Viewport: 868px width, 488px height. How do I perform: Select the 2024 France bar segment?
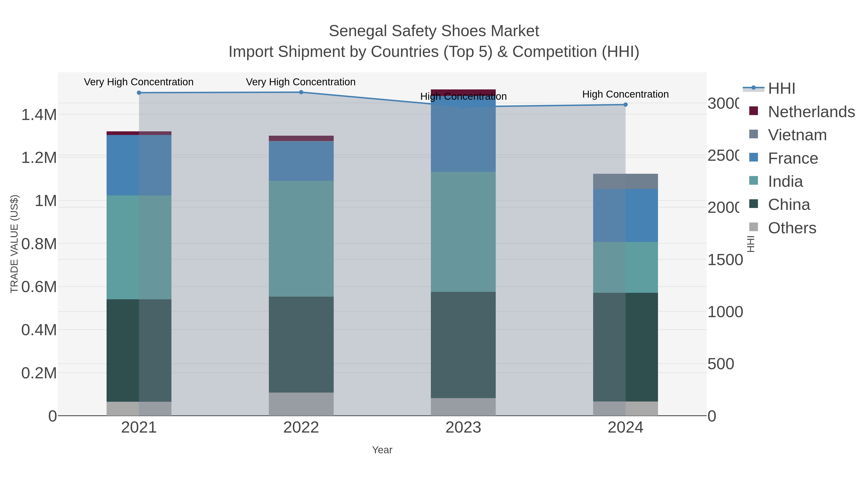(625, 215)
